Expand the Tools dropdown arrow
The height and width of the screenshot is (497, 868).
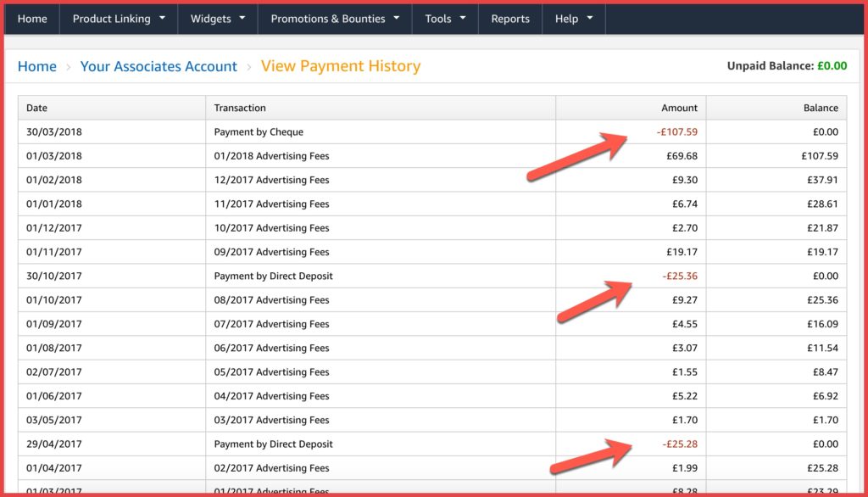click(463, 19)
